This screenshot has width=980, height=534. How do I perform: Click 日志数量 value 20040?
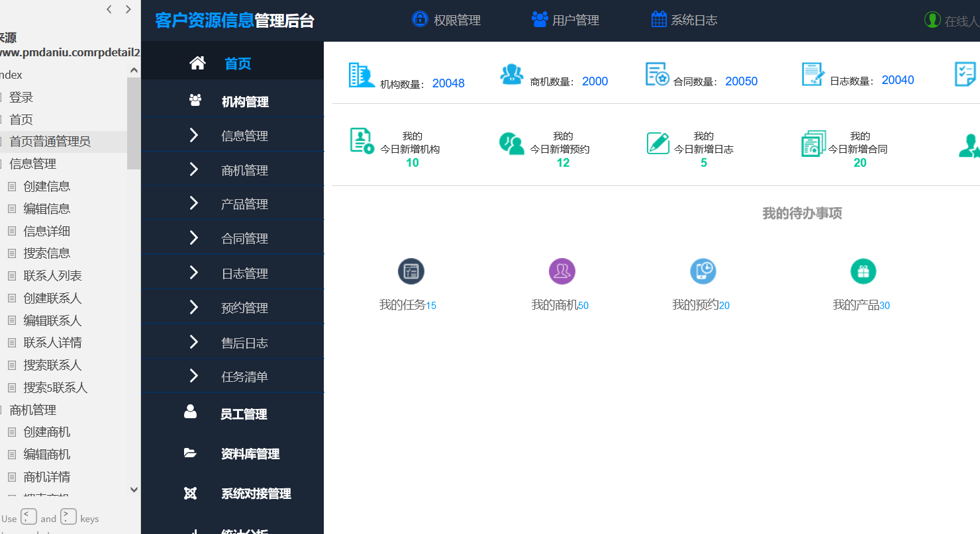pos(898,80)
